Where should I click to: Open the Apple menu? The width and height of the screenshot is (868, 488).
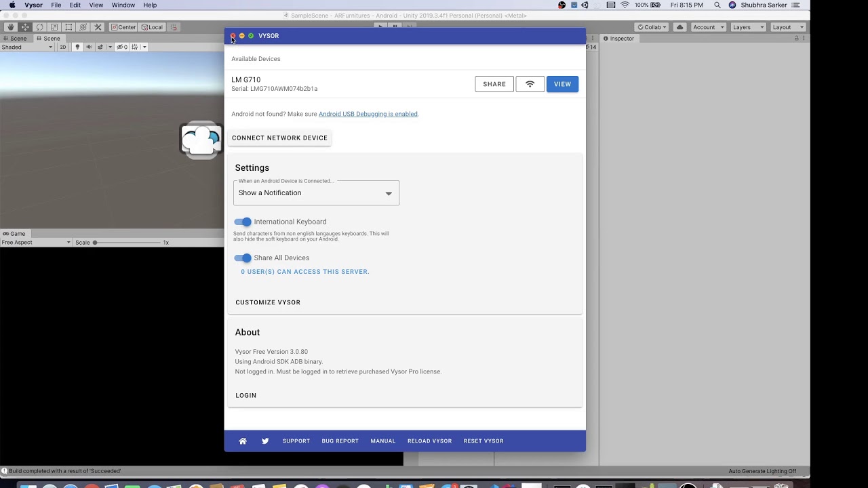tap(12, 5)
